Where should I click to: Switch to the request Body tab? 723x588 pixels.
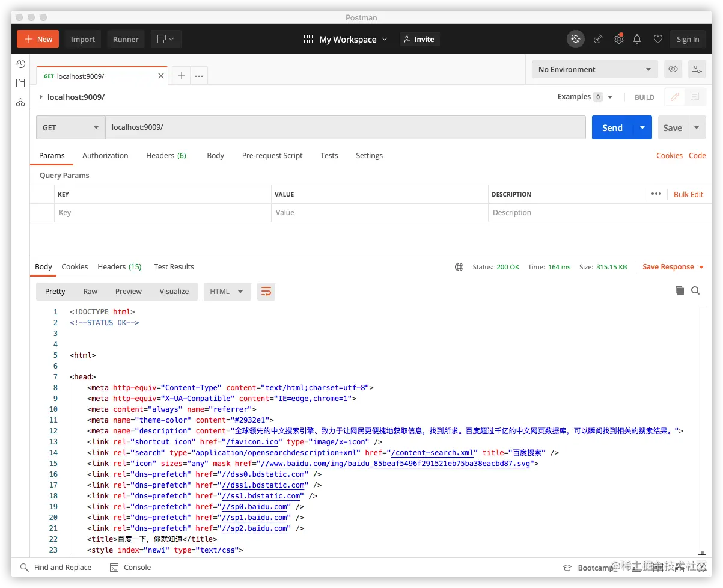tap(215, 155)
